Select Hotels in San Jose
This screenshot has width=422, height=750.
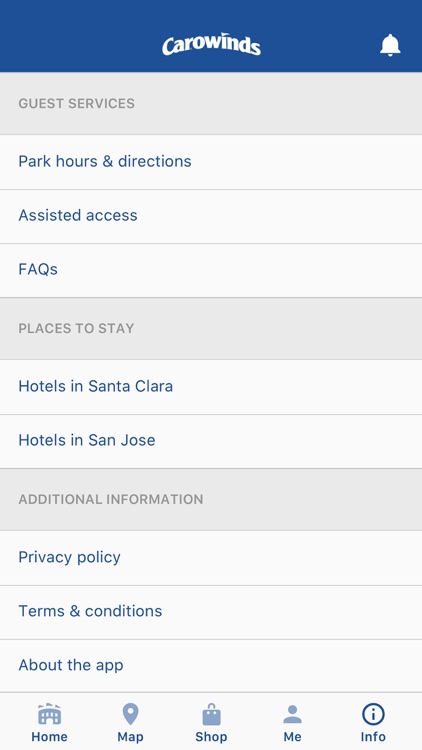click(x=211, y=441)
